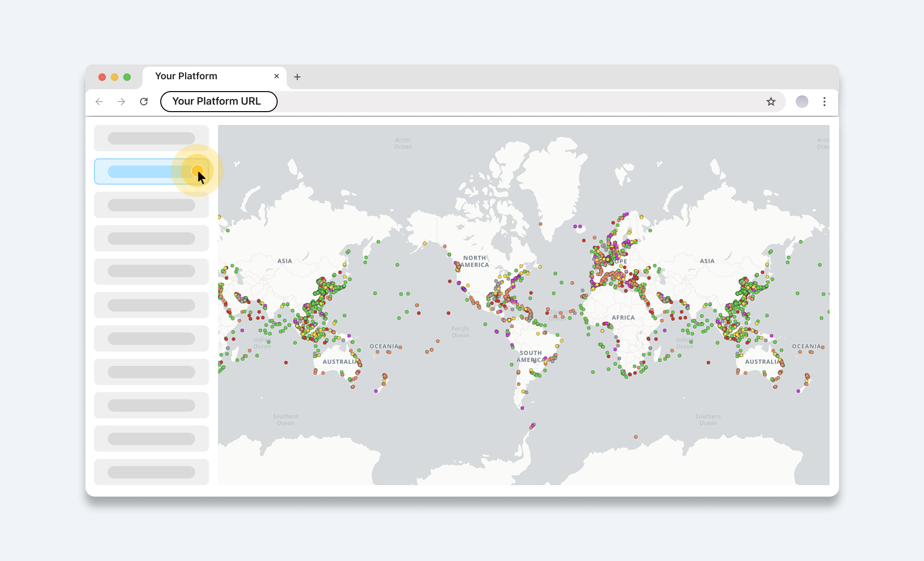Click the NORTH AMERICA map label
Image resolution: width=924 pixels, height=561 pixels.
tap(475, 261)
